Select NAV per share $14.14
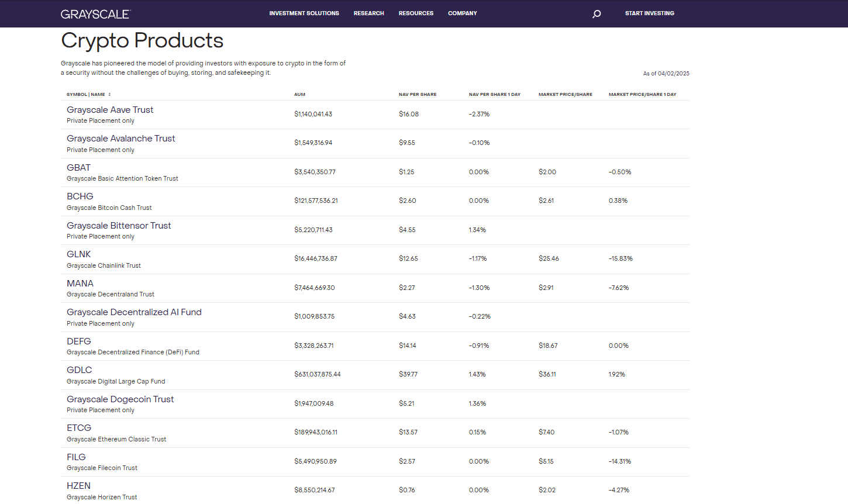This screenshot has height=504, width=848. (408, 346)
